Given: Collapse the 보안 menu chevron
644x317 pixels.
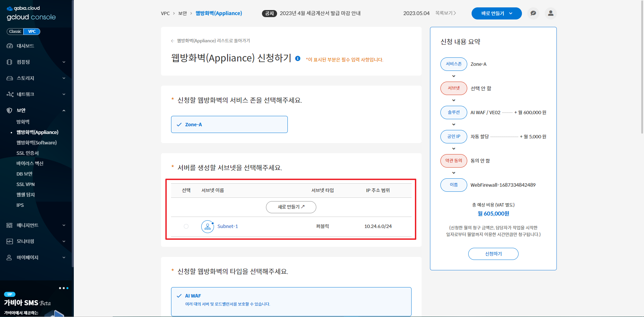Looking at the screenshot, I should (64, 110).
